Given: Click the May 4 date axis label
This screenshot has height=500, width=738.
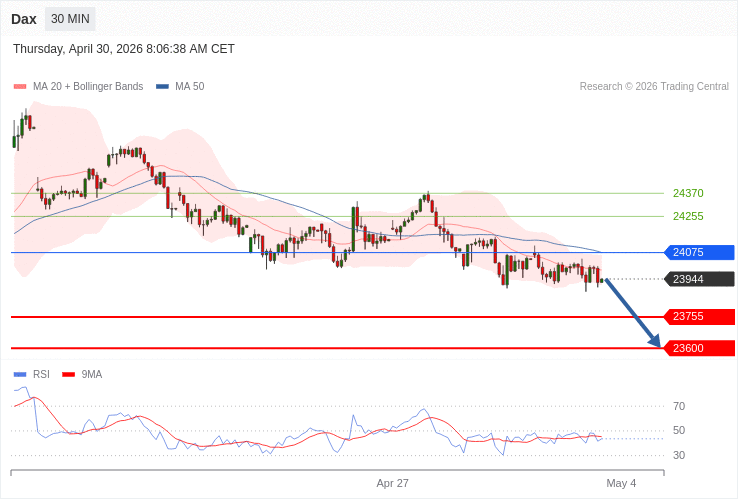Looking at the screenshot, I should (621, 484).
